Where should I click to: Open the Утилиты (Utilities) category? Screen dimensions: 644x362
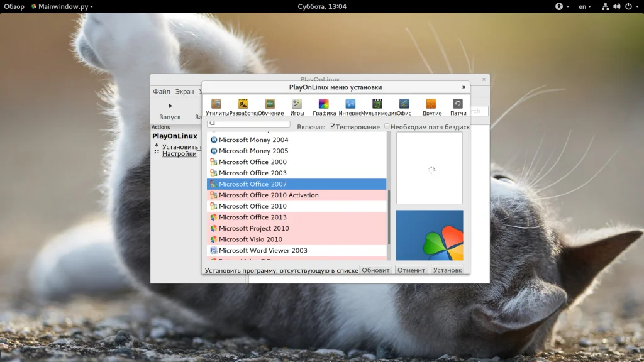pos(216,104)
